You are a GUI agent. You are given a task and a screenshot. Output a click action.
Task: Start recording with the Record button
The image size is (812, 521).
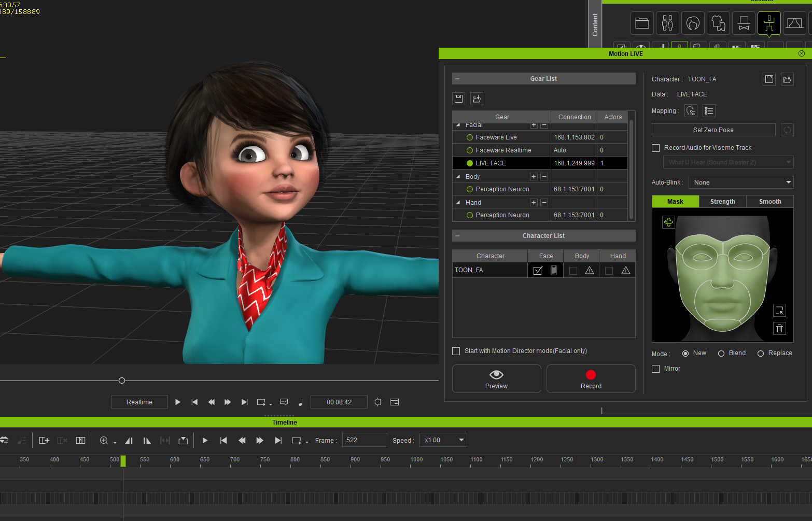591,379
